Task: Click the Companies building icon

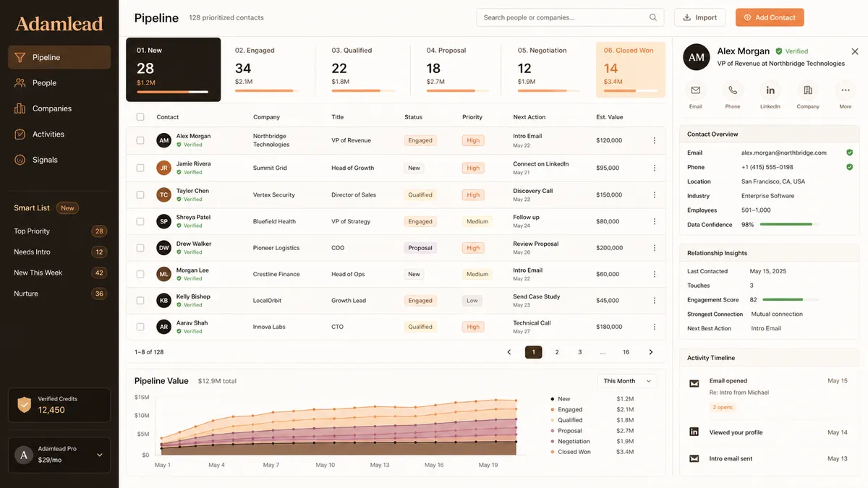Action: (20, 108)
